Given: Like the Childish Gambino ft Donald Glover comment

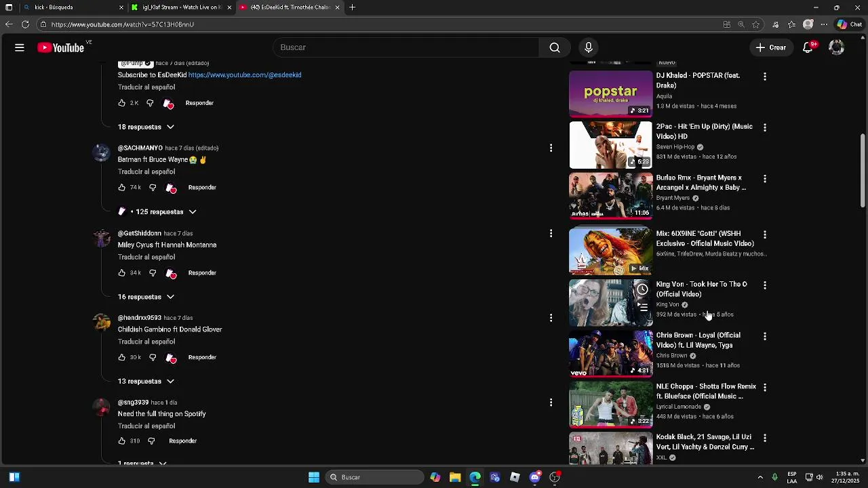Looking at the screenshot, I should tap(122, 357).
